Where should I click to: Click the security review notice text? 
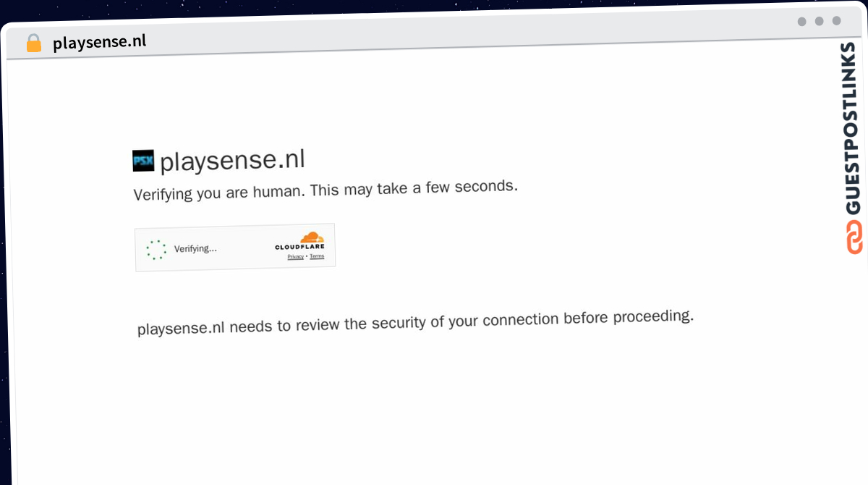pos(415,322)
